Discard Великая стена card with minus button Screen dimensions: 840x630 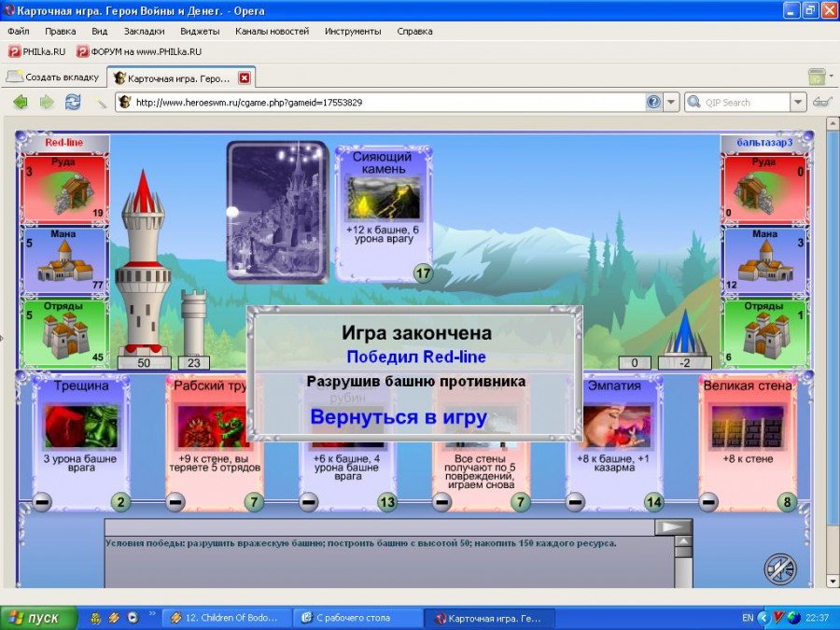point(708,502)
